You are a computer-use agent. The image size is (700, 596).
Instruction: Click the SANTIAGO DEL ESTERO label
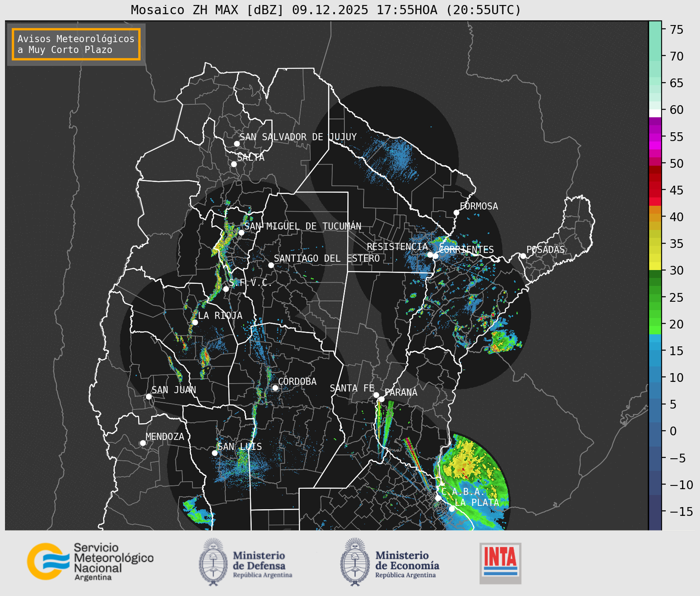(x=327, y=258)
